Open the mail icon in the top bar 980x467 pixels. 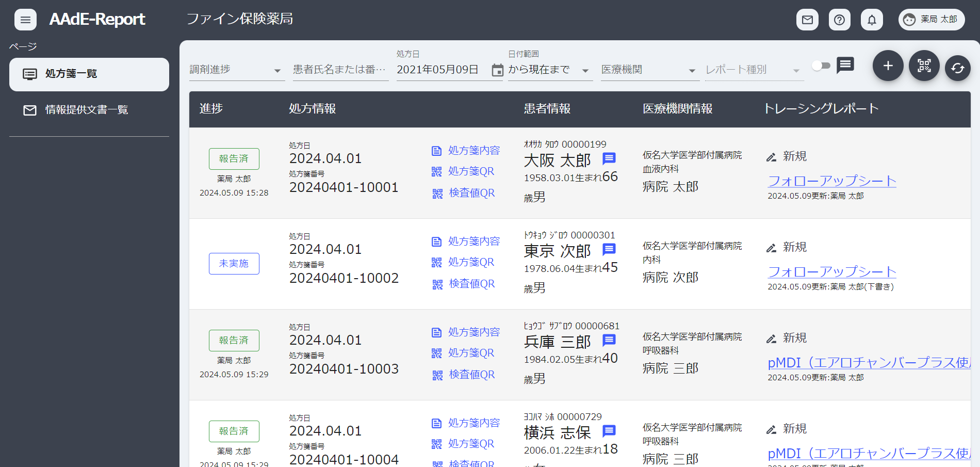(x=807, y=20)
